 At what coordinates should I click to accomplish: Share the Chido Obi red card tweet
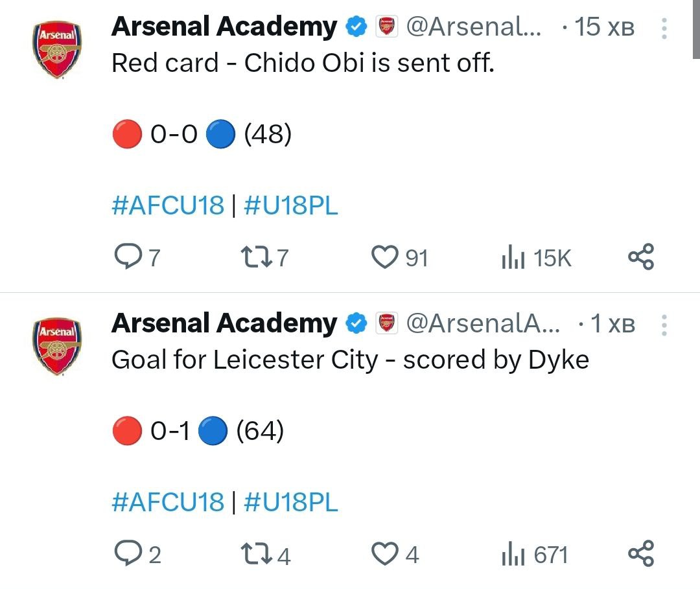[x=641, y=258]
